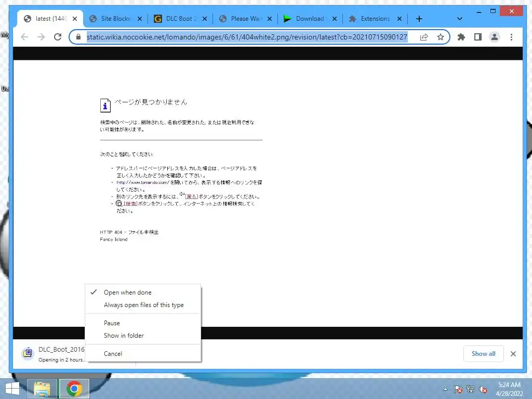Click the 'Show all' downloads button
The width and height of the screenshot is (532, 399).
point(483,354)
